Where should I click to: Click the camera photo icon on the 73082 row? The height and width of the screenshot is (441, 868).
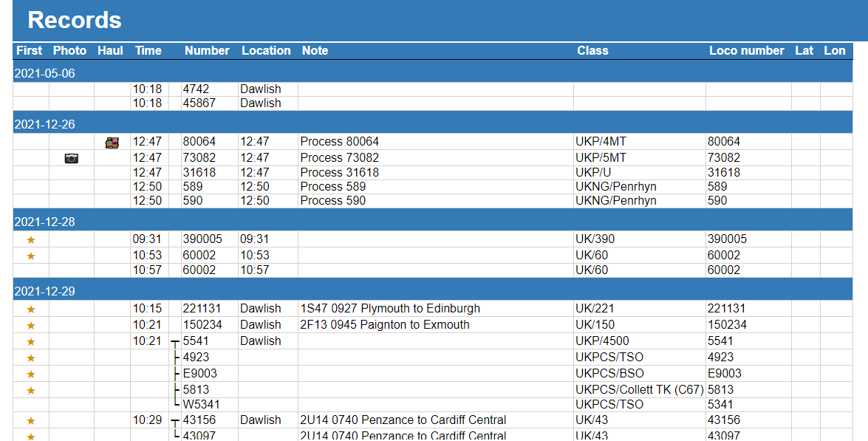click(x=70, y=157)
